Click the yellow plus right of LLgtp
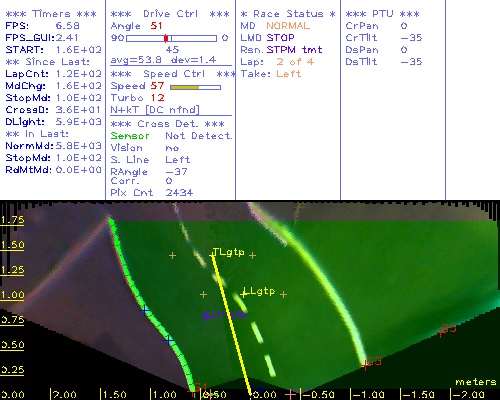Image resolution: width=500 pixels, height=400 pixels. [x=283, y=294]
